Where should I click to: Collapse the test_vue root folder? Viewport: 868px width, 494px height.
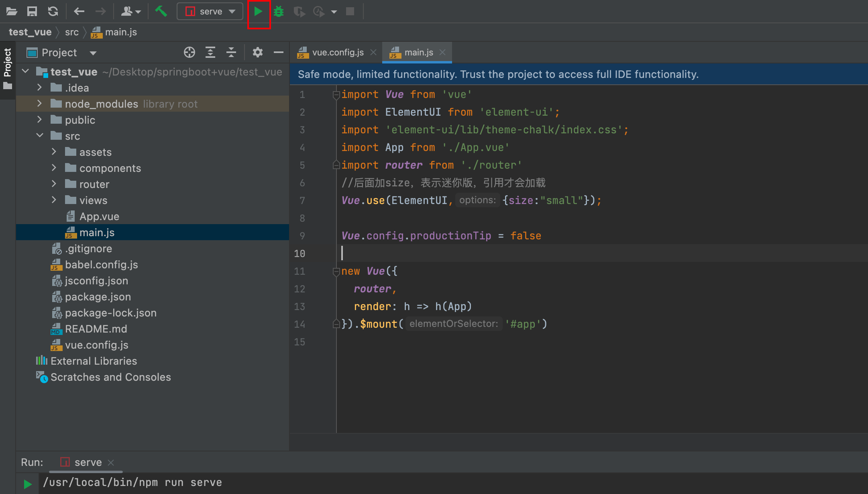25,71
